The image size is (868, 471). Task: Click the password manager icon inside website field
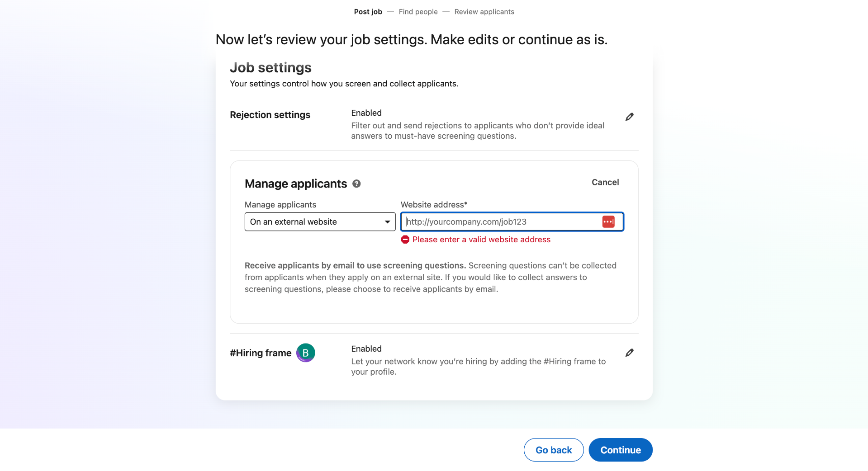pos(608,221)
